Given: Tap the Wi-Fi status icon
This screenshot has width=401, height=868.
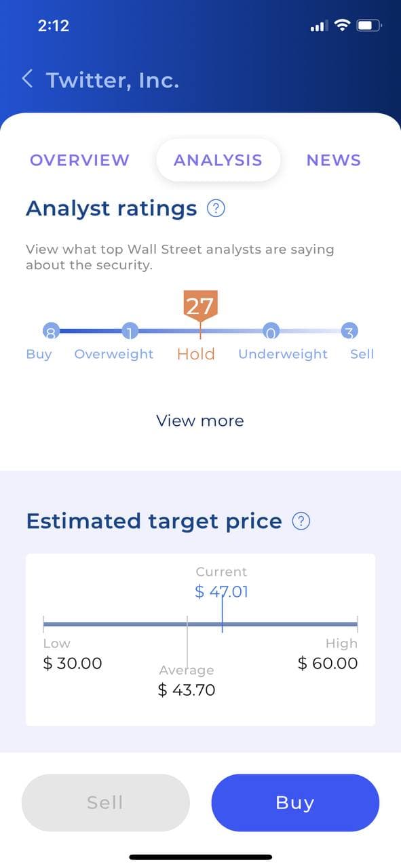Looking at the screenshot, I should [x=343, y=26].
